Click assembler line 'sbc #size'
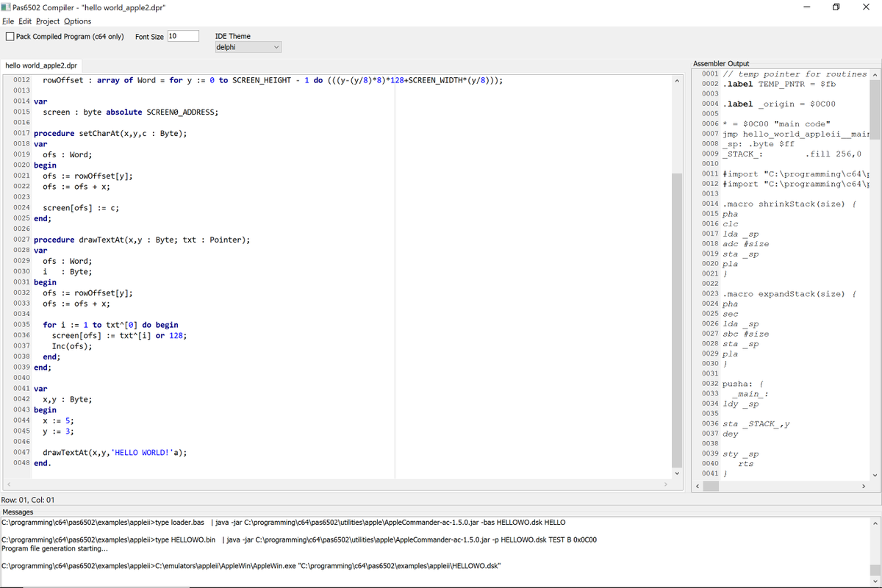Image resolution: width=882 pixels, height=588 pixels. pos(746,334)
